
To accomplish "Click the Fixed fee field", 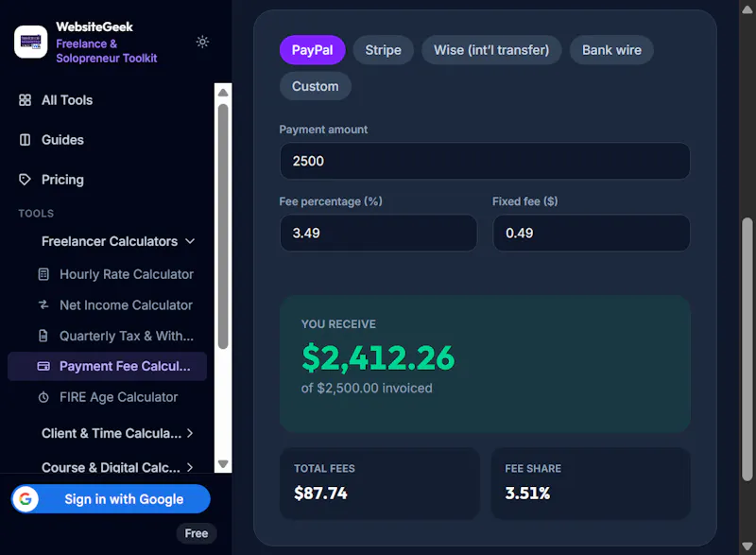I will [x=592, y=233].
